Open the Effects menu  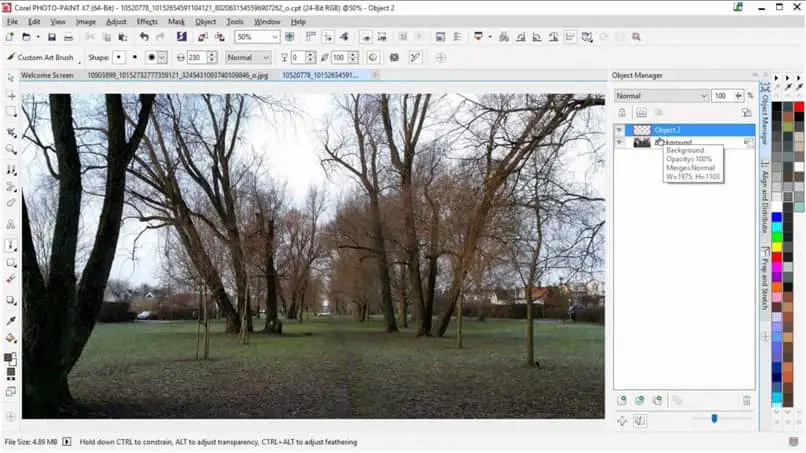coord(147,22)
